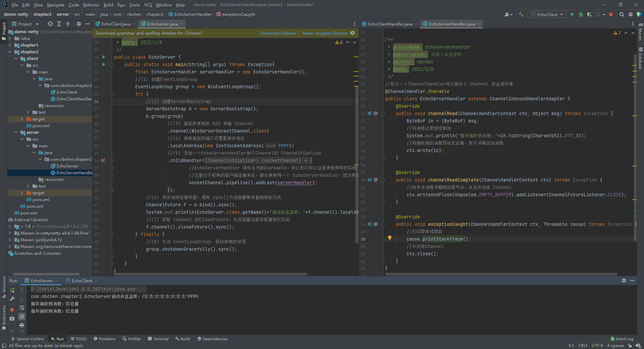Expand the chapter1 folder
644x349 pixels.
pyautogui.click(x=10, y=45)
